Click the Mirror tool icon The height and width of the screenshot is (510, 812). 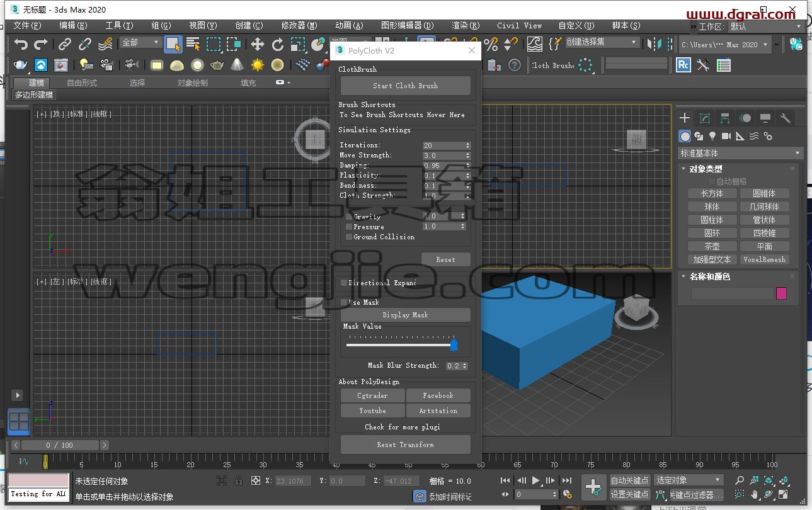pos(656,44)
